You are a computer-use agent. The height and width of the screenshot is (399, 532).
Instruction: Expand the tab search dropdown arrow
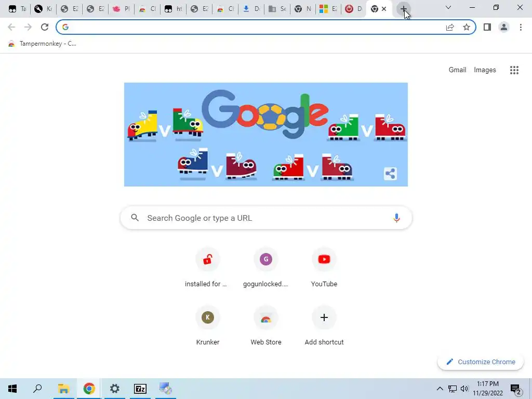point(448,7)
